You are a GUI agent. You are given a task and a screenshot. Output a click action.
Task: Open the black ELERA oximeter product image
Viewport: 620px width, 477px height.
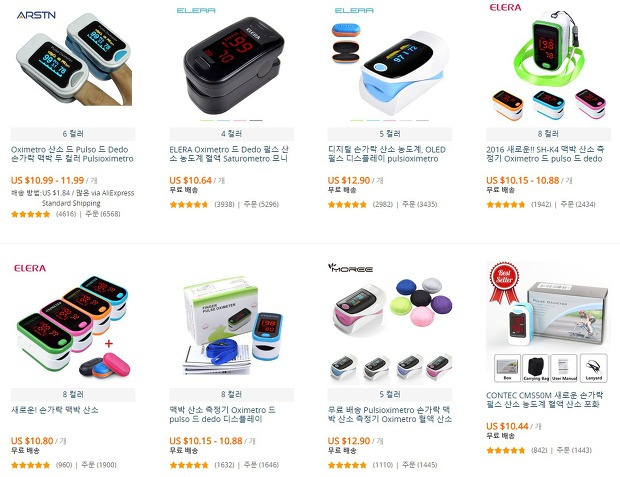pos(232,65)
